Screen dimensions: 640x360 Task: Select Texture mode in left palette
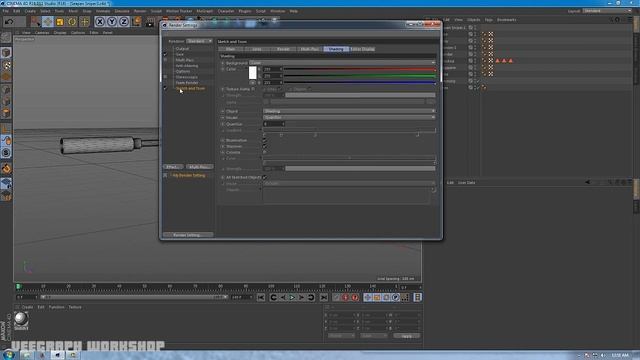point(6,65)
